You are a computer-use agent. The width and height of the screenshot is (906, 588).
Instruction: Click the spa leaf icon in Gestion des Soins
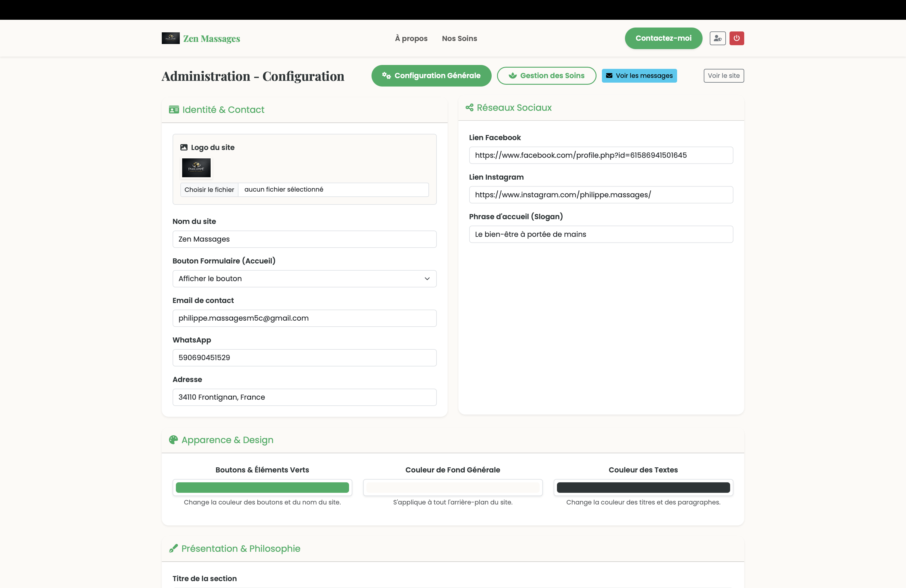coord(513,76)
